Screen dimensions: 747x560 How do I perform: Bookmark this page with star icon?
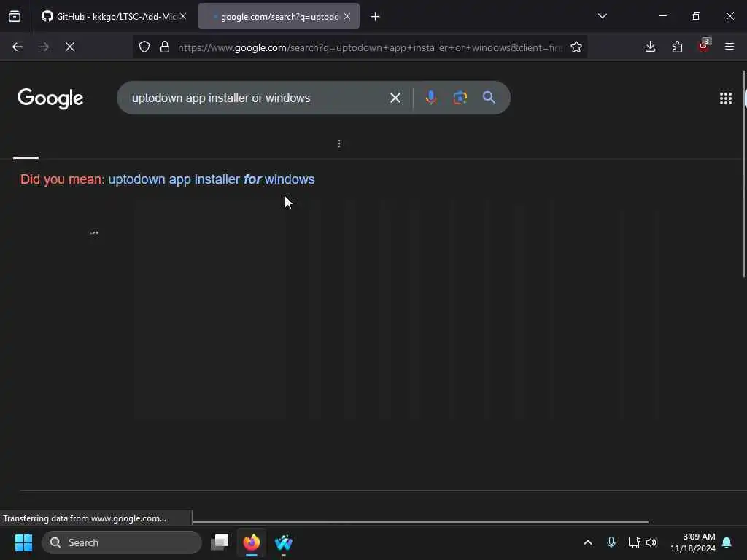click(x=576, y=47)
